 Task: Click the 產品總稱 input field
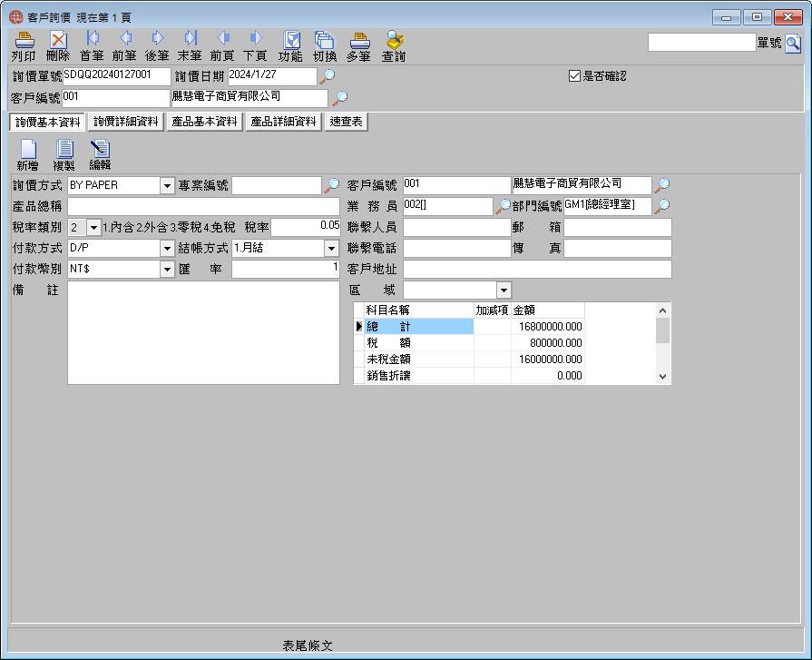point(203,206)
